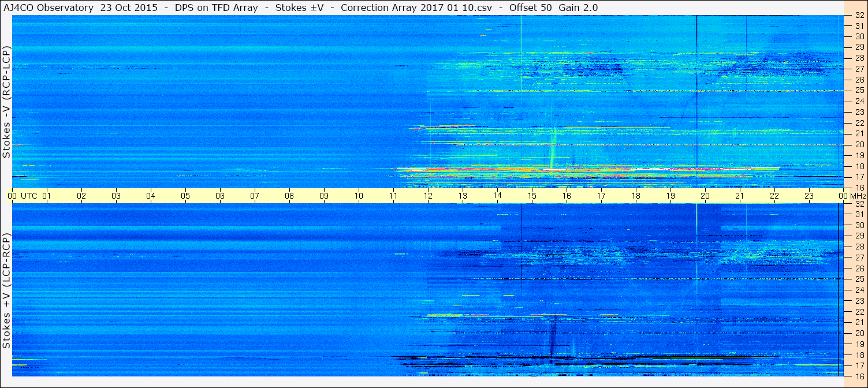This screenshot has width=868, height=388.
Task: Select the 21 hour tick on time axis
Action: click(x=740, y=196)
